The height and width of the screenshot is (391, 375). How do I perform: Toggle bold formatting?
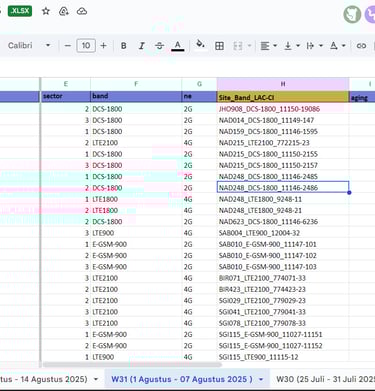tap(123, 46)
